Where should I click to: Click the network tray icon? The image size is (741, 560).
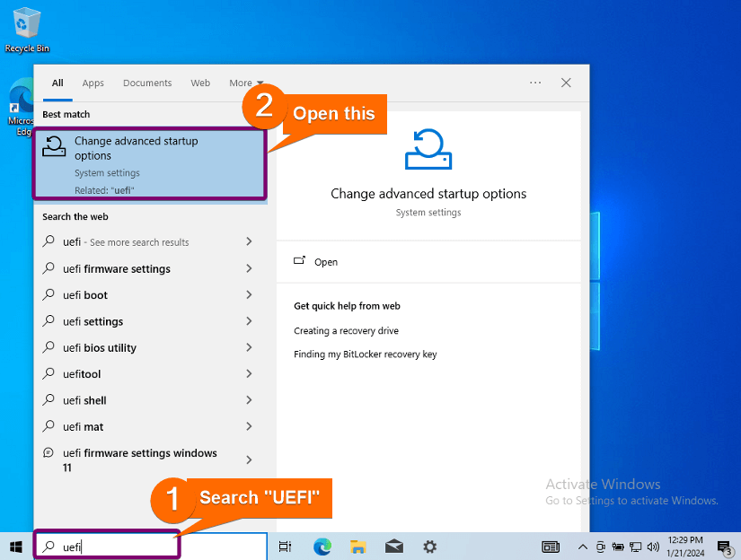tap(636, 547)
